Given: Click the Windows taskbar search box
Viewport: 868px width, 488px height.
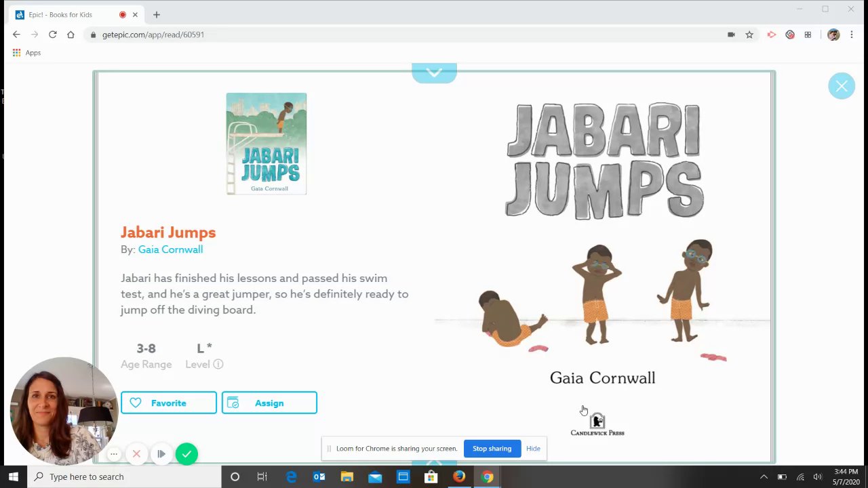Looking at the screenshot, I should click(124, 476).
